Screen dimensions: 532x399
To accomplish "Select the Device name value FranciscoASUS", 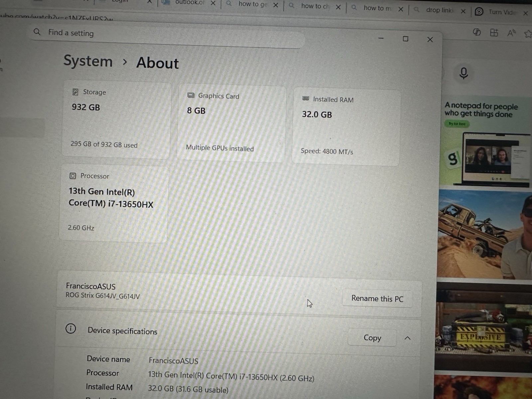I will (173, 361).
